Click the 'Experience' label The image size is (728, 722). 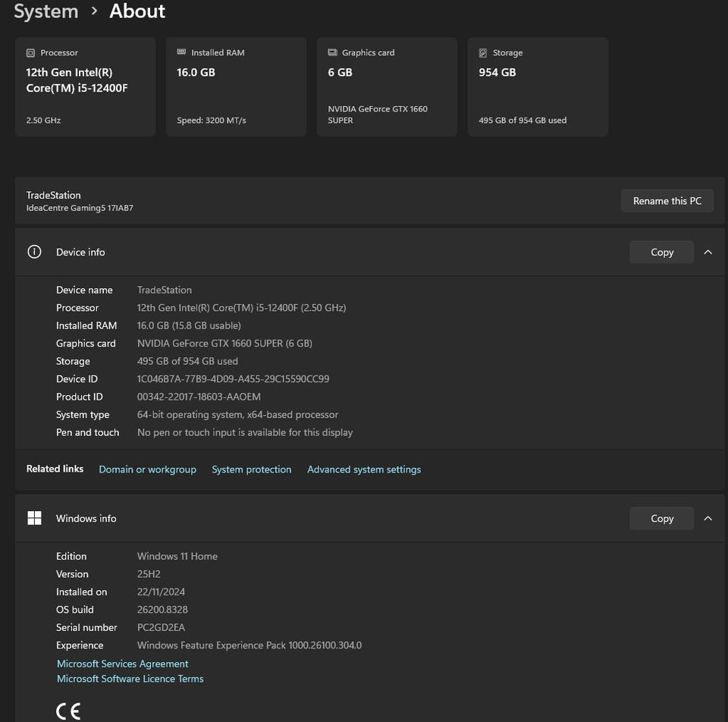pos(80,645)
